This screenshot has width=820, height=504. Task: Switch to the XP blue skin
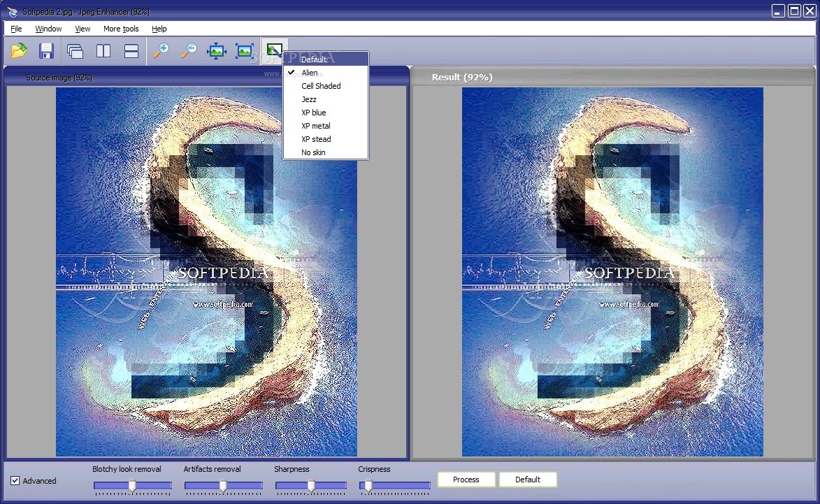(326, 113)
